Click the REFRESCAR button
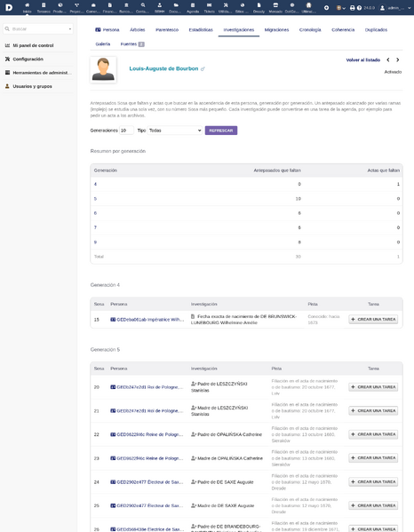Image resolution: width=414 pixels, height=532 pixels. (221, 131)
